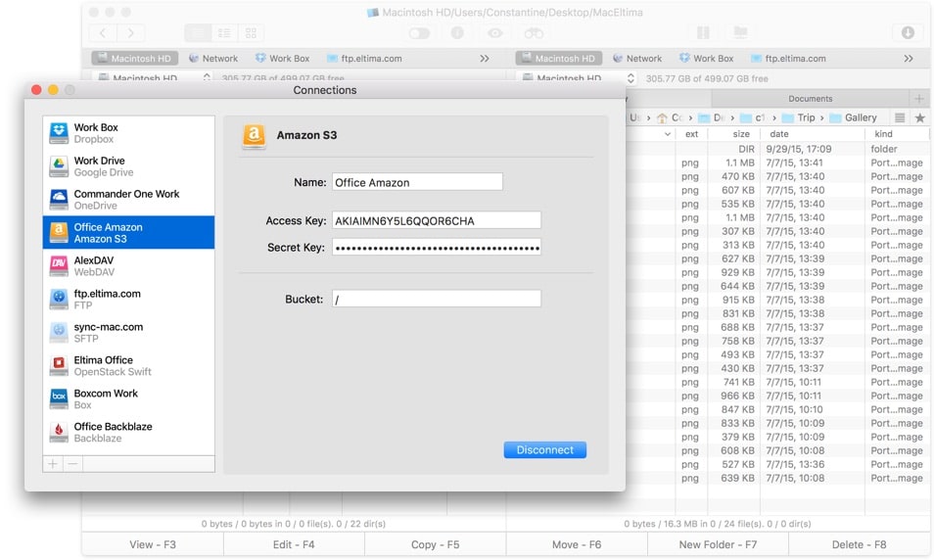Screen dimensions: 934x560
Task: Toggle hidden files switch in toolbar
Action: point(419,32)
